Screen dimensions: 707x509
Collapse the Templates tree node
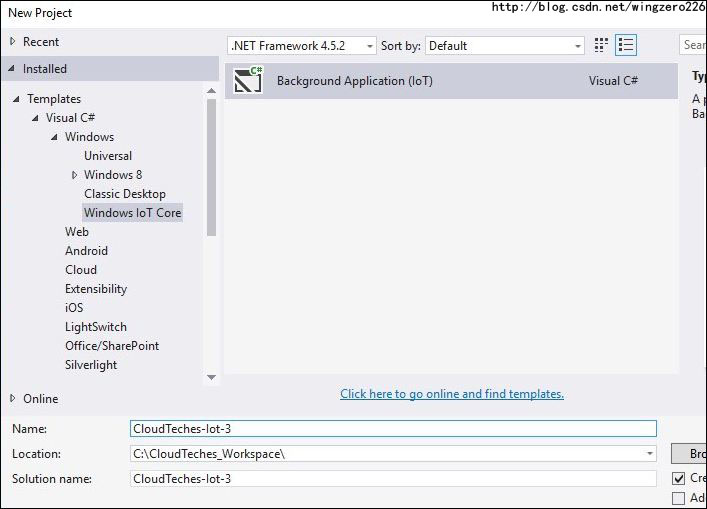point(16,99)
